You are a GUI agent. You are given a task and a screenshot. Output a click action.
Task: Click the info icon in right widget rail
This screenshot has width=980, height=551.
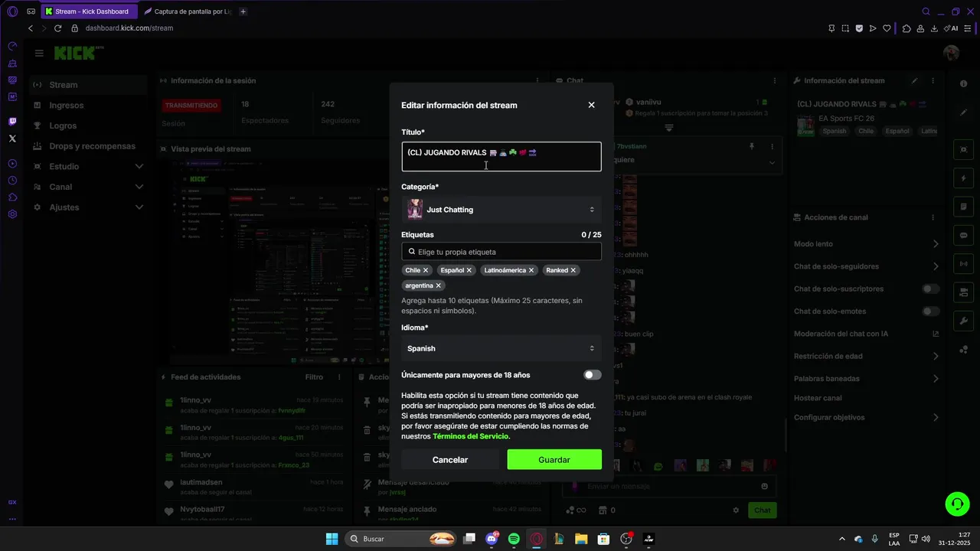(x=963, y=83)
